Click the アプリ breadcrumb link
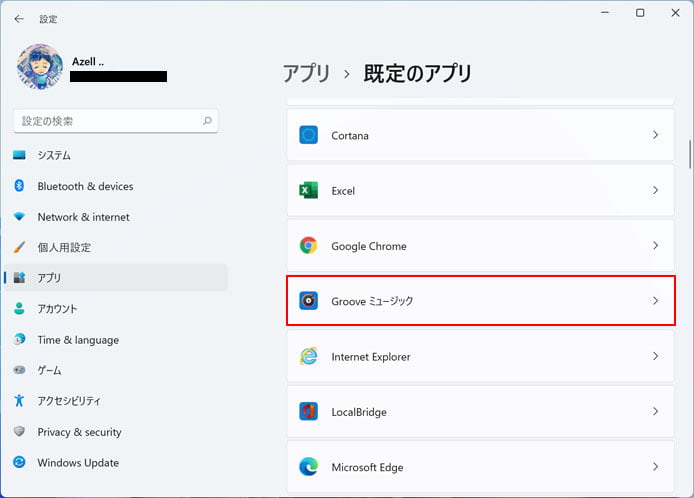The image size is (694, 498). (307, 73)
